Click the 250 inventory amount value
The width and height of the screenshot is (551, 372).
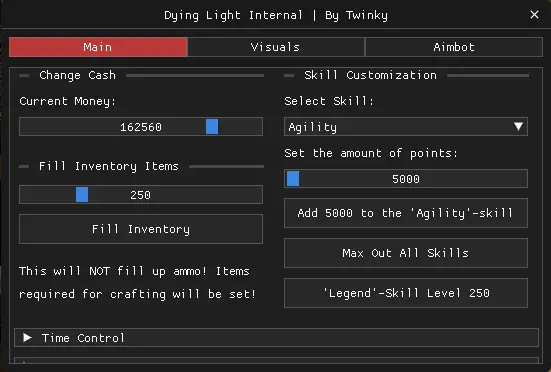(141, 195)
